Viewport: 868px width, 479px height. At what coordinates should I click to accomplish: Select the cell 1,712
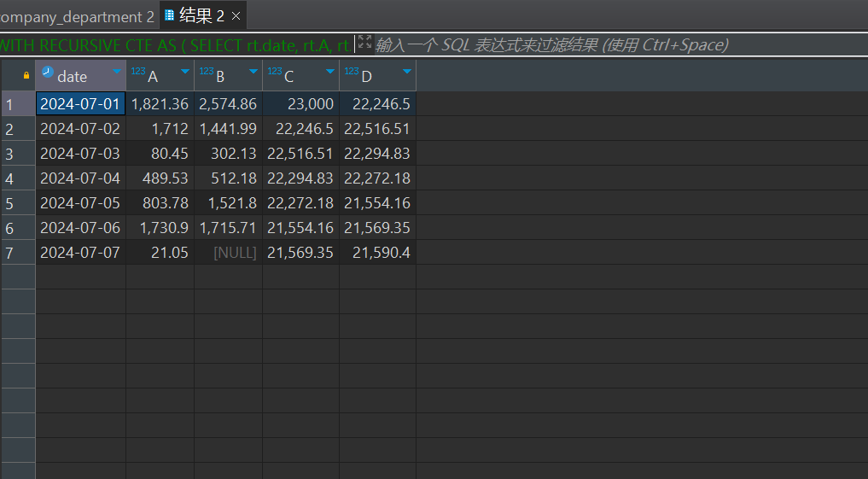160,129
